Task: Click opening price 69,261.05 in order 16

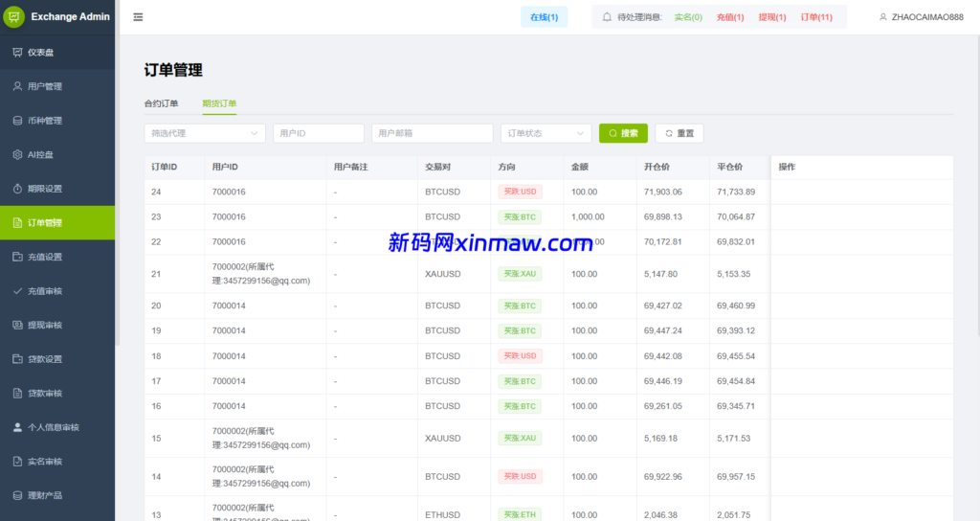Action: pos(663,406)
